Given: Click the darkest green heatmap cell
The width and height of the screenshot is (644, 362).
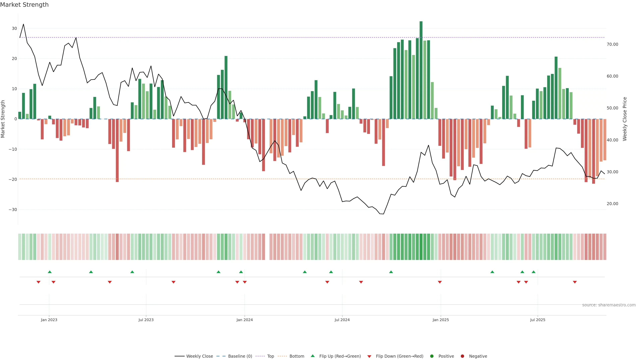Looking at the screenshot, I should click(x=421, y=247).
